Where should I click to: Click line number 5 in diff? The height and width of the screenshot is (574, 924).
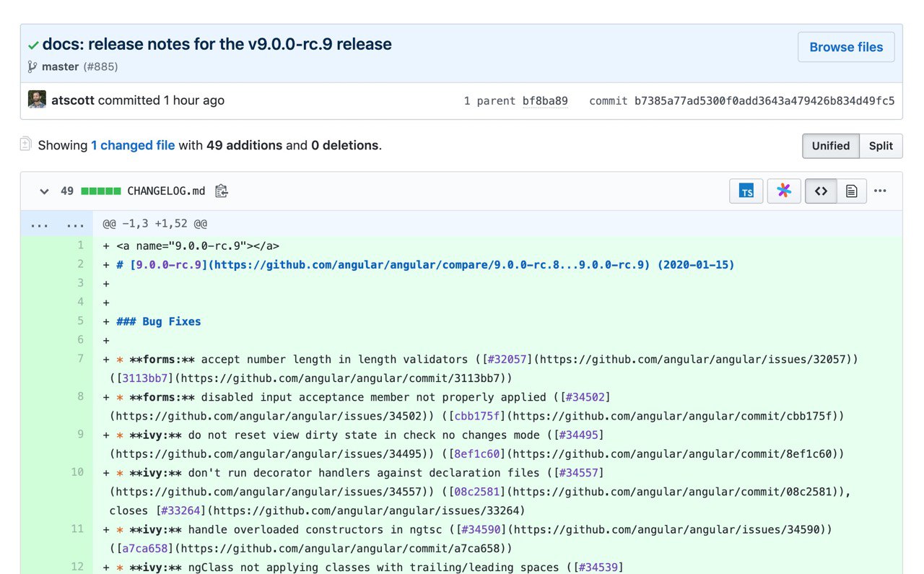[x=80, y=321]
